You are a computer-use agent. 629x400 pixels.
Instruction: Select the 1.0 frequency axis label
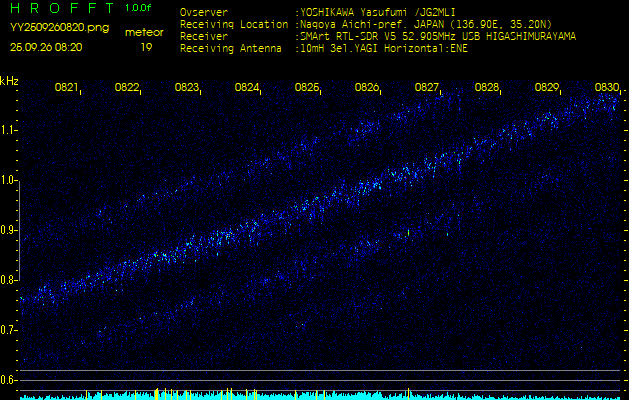[10, 180]
